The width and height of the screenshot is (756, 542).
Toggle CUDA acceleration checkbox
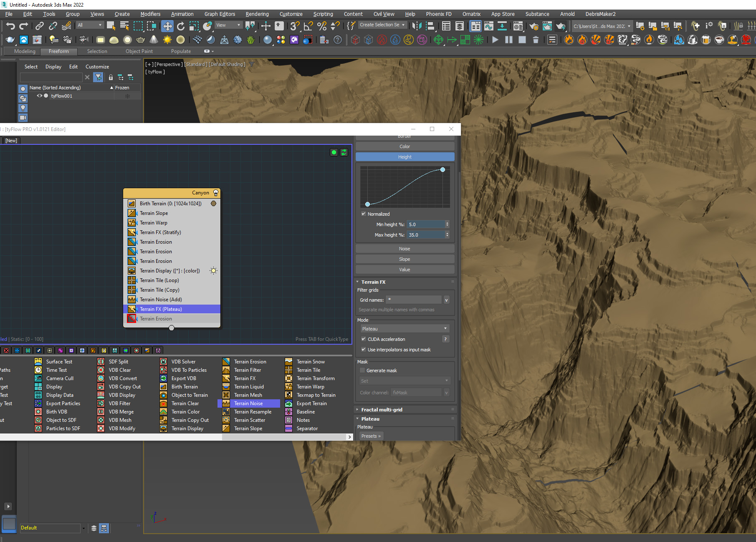(364, 339)
